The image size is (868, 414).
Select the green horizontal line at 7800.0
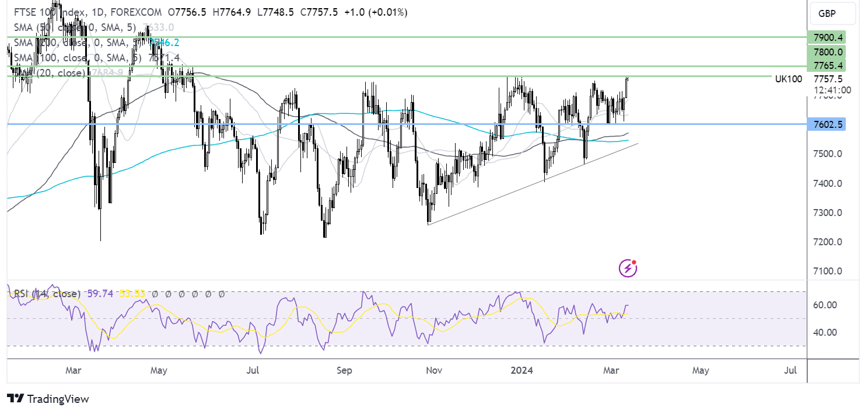pyautogui.click(x=407, y=66)
